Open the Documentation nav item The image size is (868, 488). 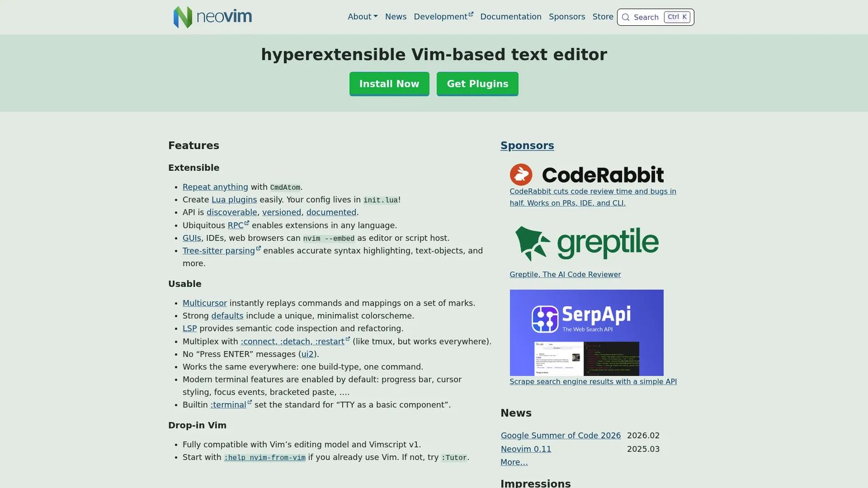[511, 17]
